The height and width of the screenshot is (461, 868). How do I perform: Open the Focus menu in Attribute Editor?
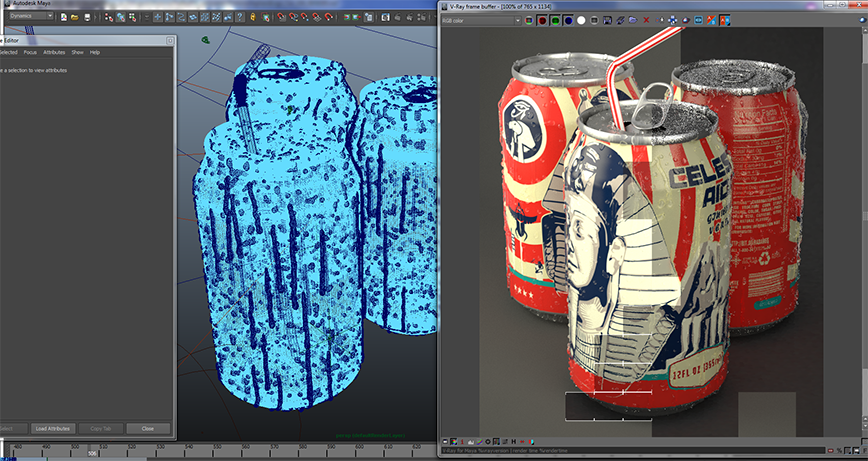tap(30, 52)
